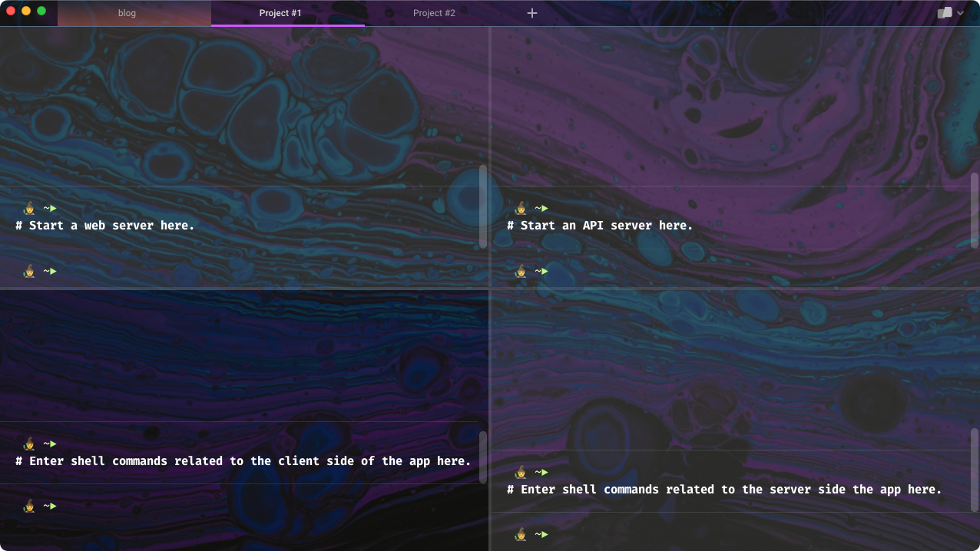The height and width of the screenshot is (551, 980).
Task: Click the wizard prompt icon in the web server pane
Action: tap(28, 208)
